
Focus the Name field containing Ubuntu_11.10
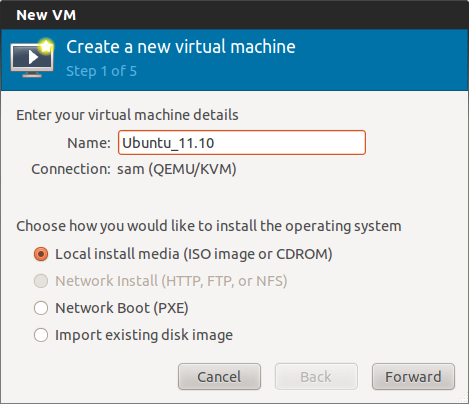pyautogui.click(x=242, y=143)
